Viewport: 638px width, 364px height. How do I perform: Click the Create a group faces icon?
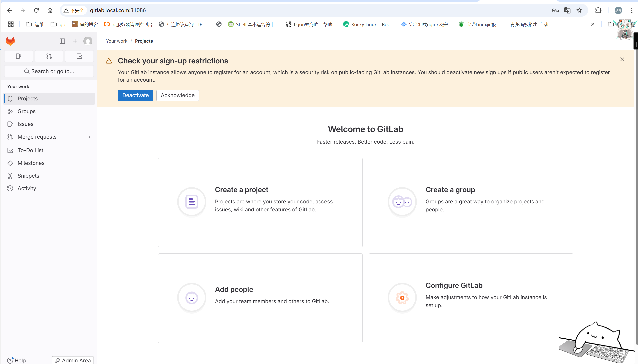coord(402,202)
